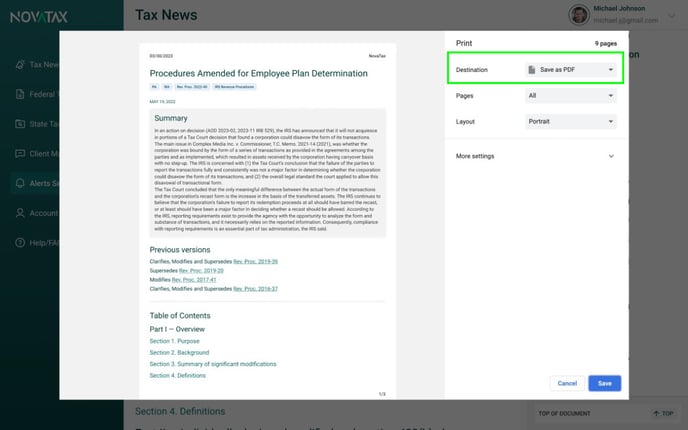The image size is (688, 430).
Task: Click the Rev. Proc. 2022-40 tag
Action: [x=192, y=87]
